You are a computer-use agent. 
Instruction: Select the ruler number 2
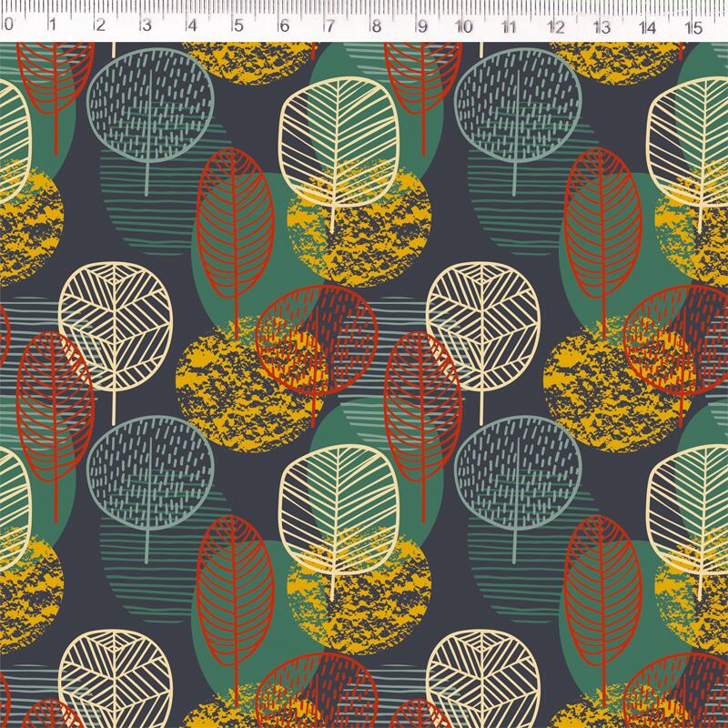100,25
